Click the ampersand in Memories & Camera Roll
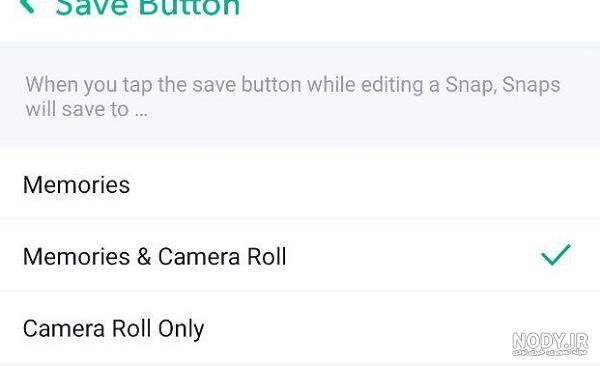Screen dimensions: 600x366 pos(144,257)
